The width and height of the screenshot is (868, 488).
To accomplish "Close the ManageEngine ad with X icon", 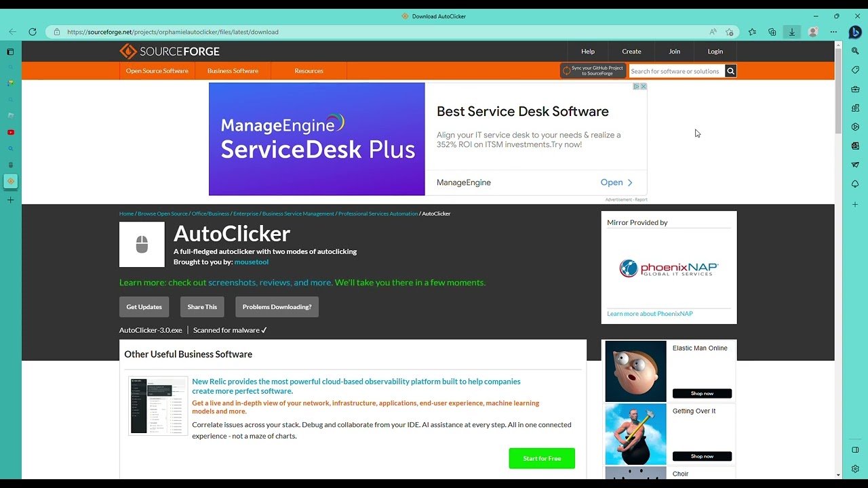I will pyautogui.click(x=644, y=86).
